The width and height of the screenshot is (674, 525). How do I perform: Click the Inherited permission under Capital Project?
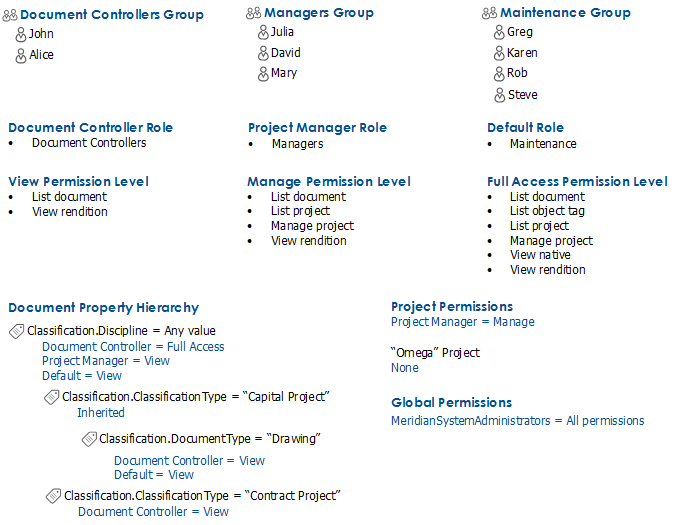point(101,413)
